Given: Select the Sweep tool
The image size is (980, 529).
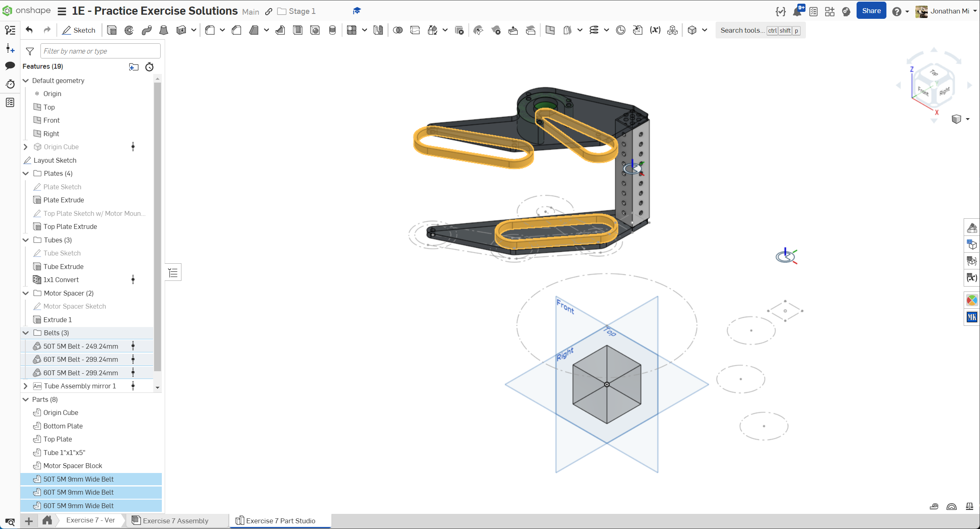Looking at the screenshot, I should [146, 30].
